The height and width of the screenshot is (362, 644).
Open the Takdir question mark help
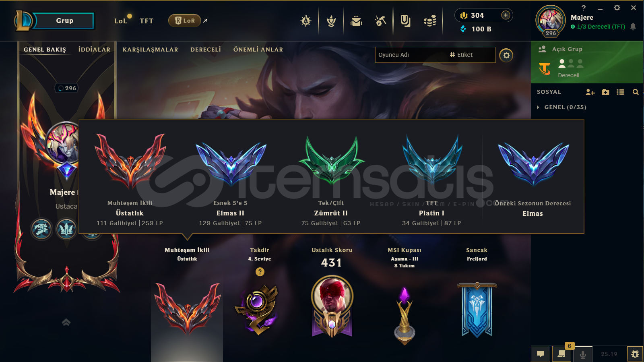click(x=260, y=272)
